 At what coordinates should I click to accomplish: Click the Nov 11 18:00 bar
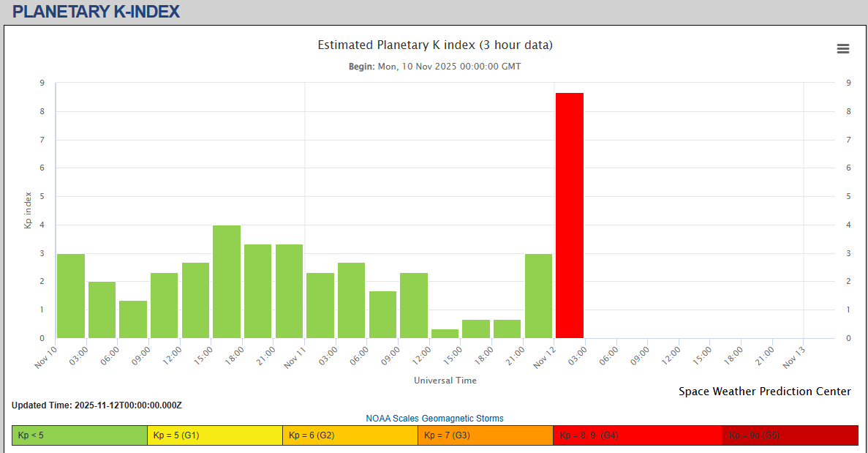(x=507, y=329)
